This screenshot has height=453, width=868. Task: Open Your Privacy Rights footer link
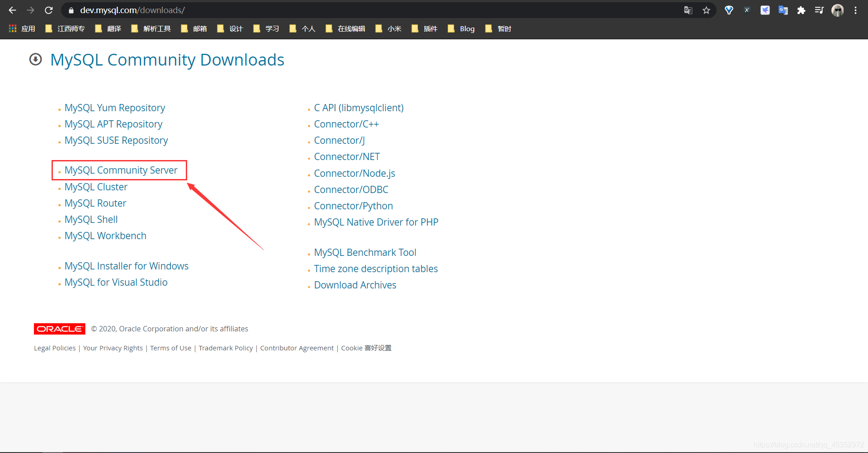[113, 348]
